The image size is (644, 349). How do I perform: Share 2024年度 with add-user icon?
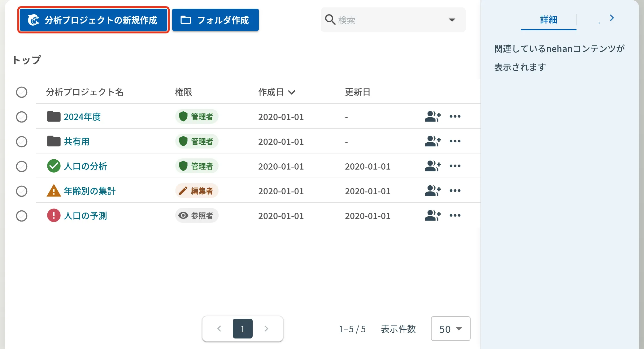point(433,117)
